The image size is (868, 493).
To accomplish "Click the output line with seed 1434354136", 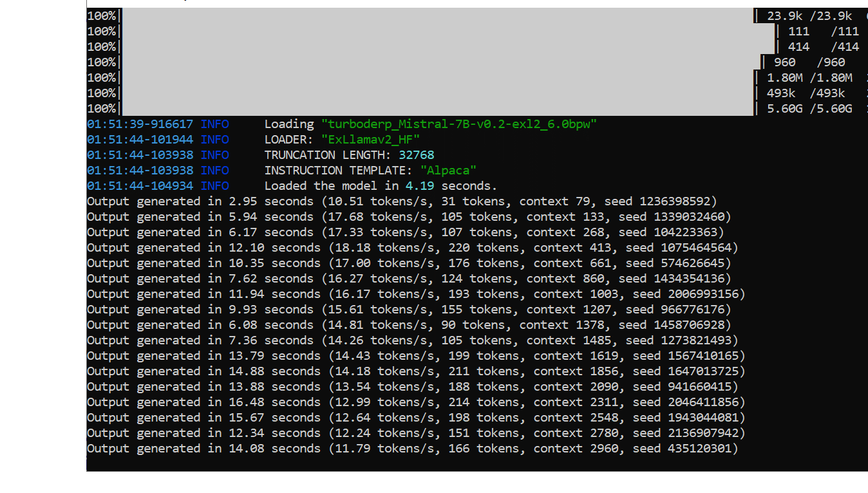I will point(409,279).
